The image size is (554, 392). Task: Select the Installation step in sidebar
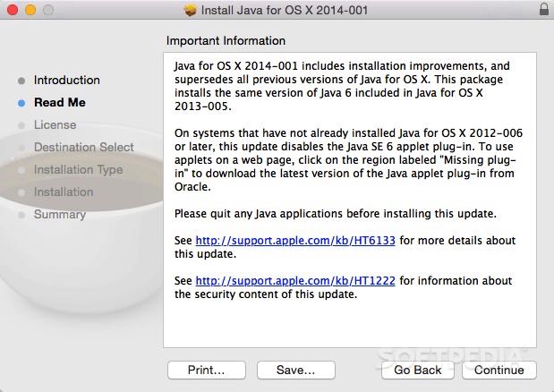[64, 192]
